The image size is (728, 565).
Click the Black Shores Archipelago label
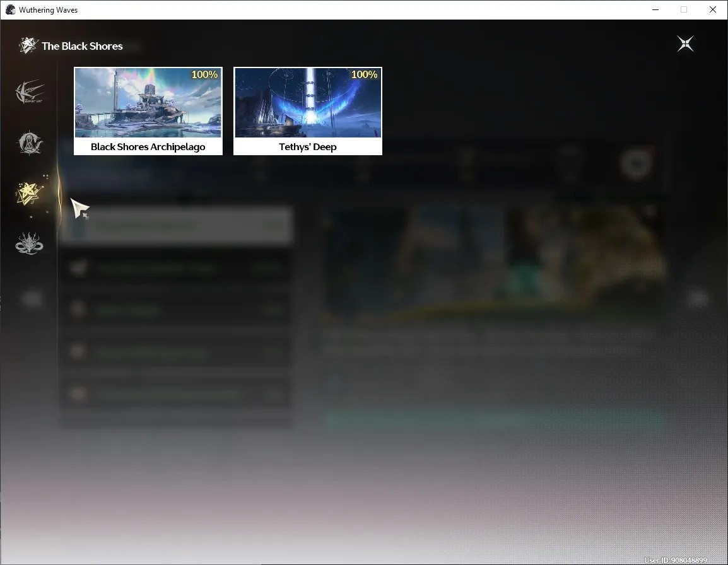[x=148, y=147]
